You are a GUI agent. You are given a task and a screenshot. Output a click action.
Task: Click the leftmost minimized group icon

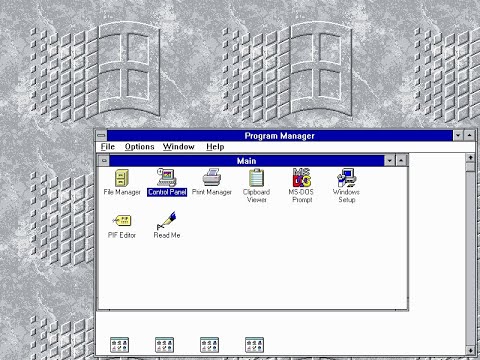click(x=119, y=345)
